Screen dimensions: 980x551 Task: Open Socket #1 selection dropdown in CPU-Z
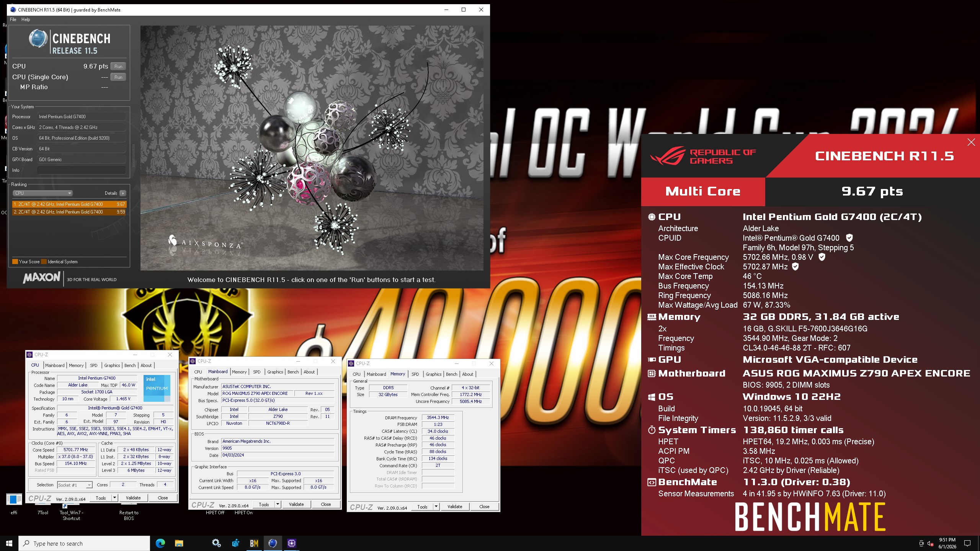click(75, 485)
